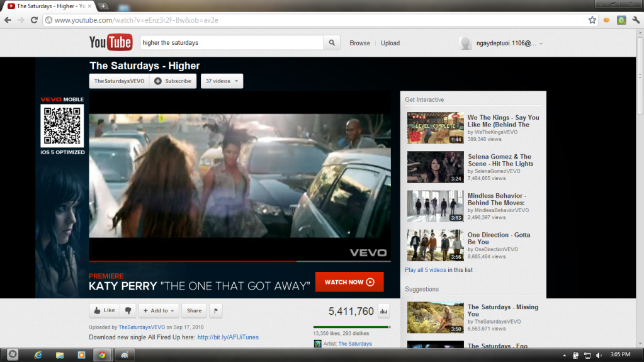This screenshot has height=362, width=644.
Task: Open Play all 5 videos link
Action: (426, 270)
